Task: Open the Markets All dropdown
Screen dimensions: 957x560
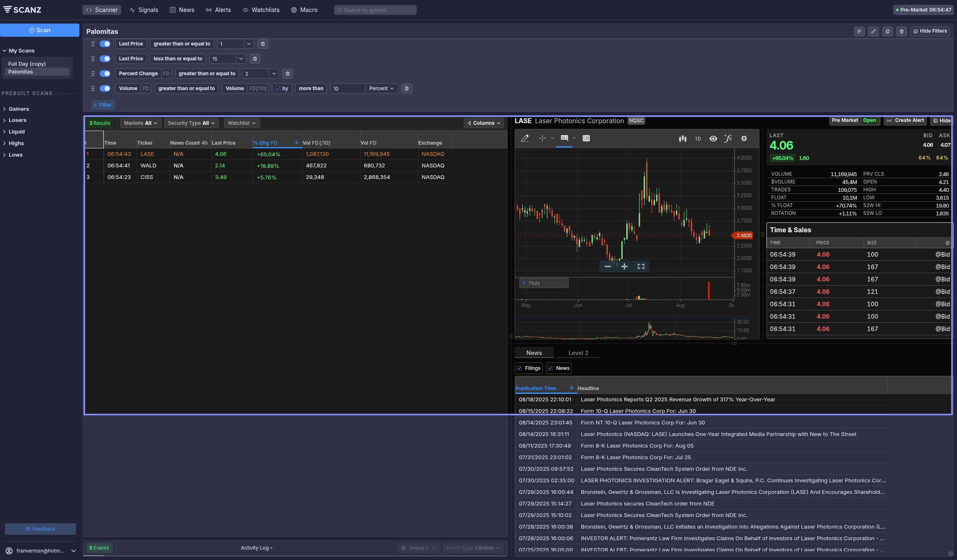Action: [141, 123]
